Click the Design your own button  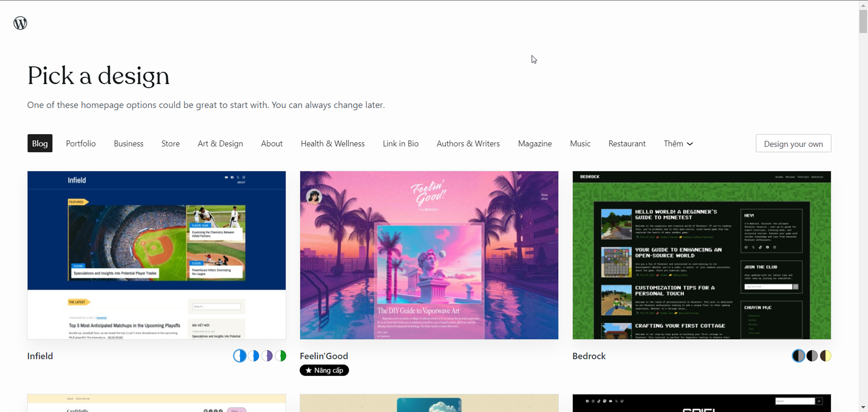793,143
